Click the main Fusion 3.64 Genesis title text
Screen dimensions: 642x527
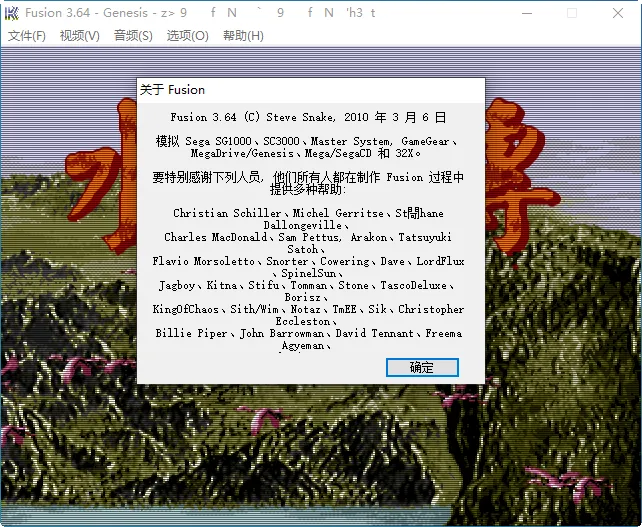100,13
